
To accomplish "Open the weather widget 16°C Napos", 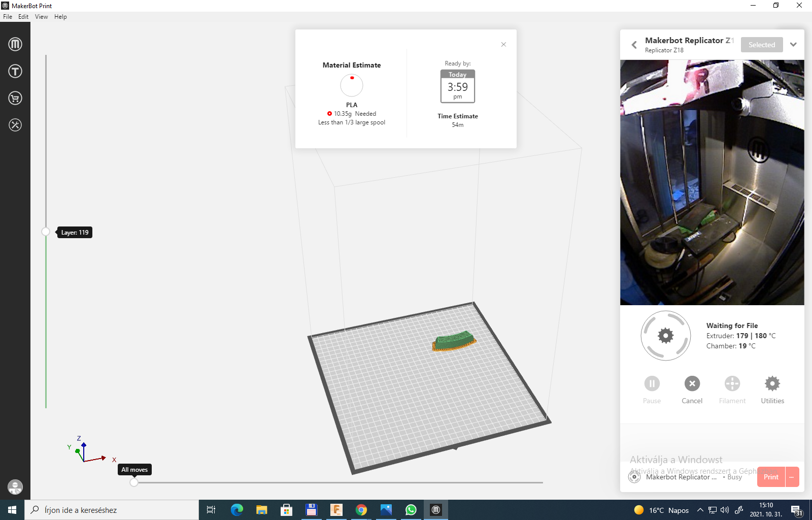I will [x=661, y=510].
